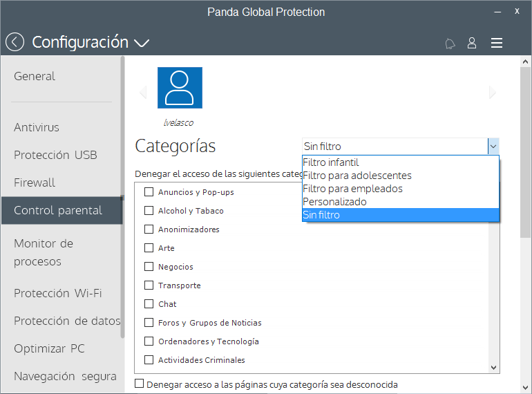Click the main page scroll-up arrow
Viewport: 532px width, 394px height.
click(525, 62)
